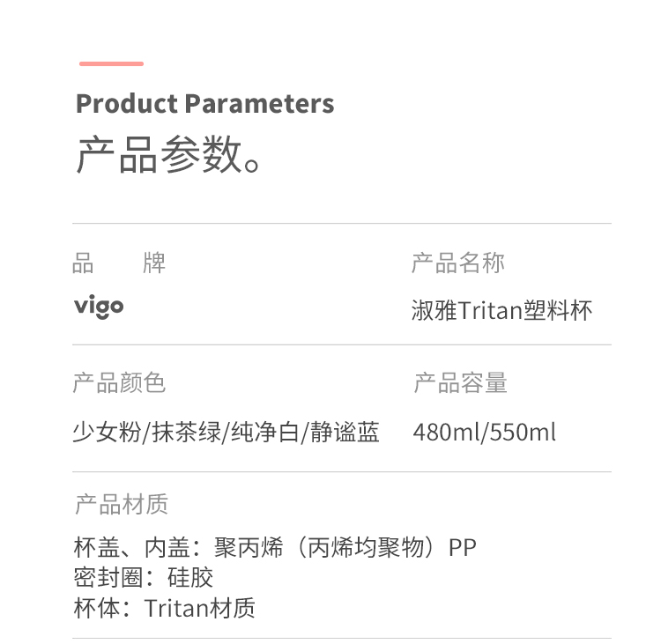Click the 产品名称 field label
Screen dimensions: 661x644
[457, 263]
